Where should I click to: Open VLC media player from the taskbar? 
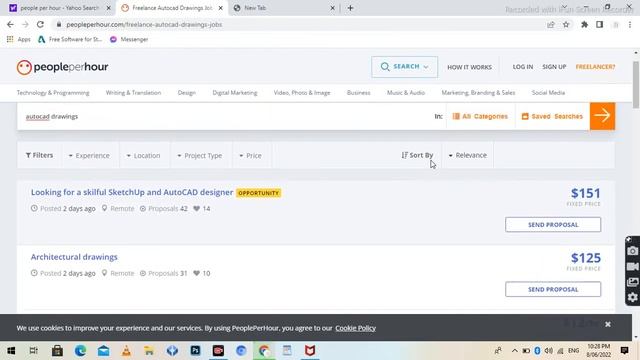tap(126, 351)
